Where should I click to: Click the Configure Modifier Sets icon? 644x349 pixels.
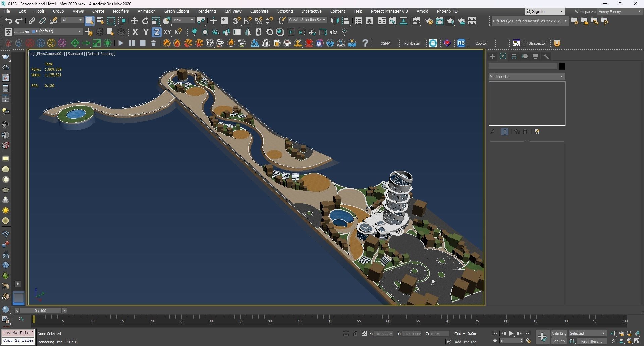pyautogui.click(x=537, y=132)
